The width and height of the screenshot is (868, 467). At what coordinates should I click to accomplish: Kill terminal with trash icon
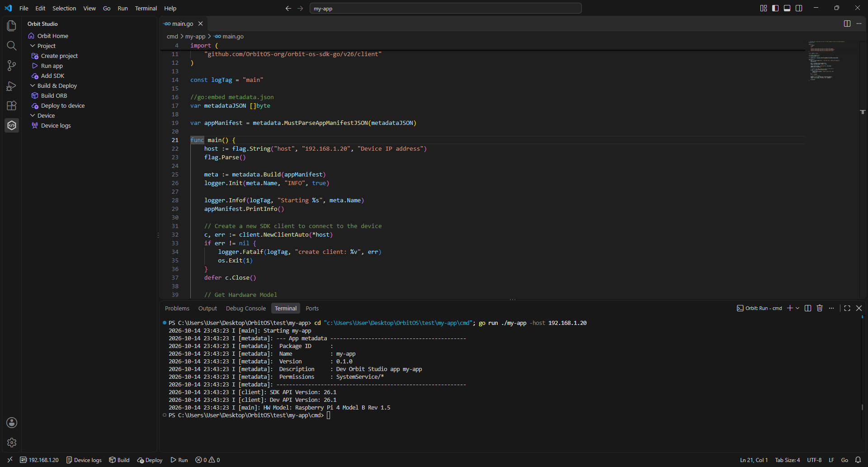coord(820,308)
